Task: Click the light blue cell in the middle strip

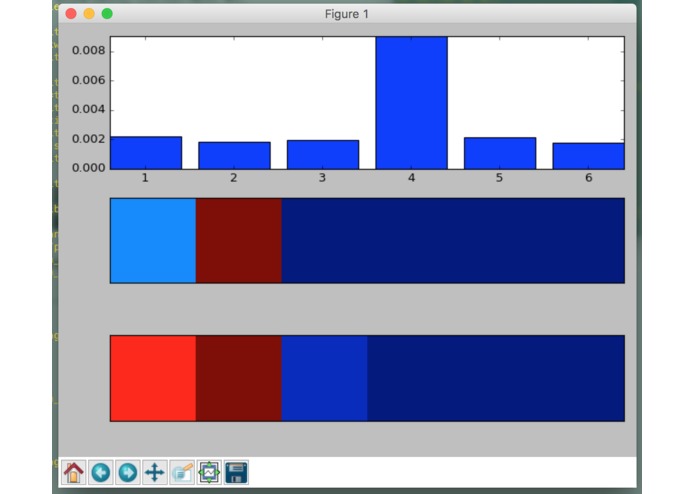Action: coord(153,241)
